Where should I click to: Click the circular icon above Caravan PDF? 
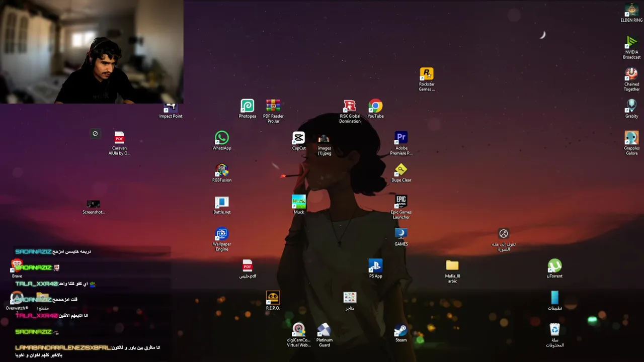95,133
